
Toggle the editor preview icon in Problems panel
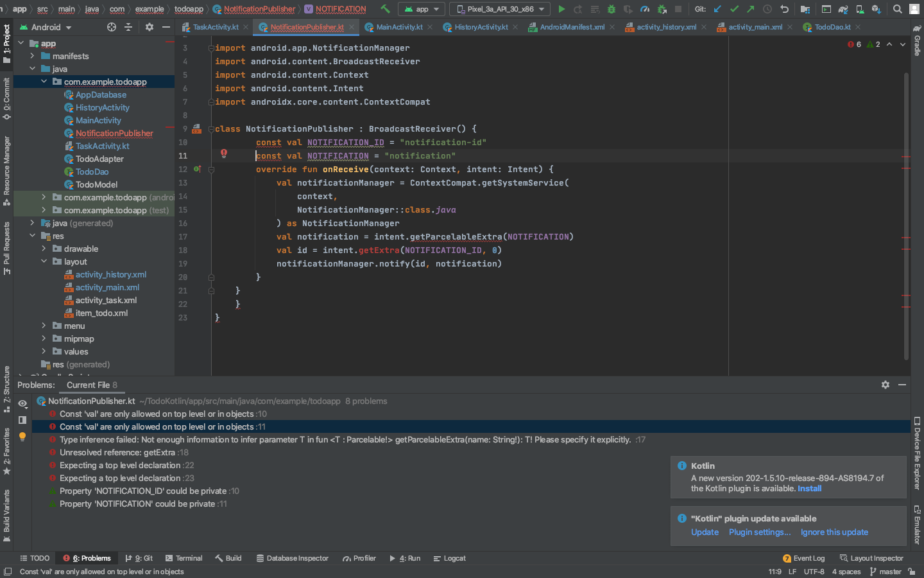click(22, 420)
